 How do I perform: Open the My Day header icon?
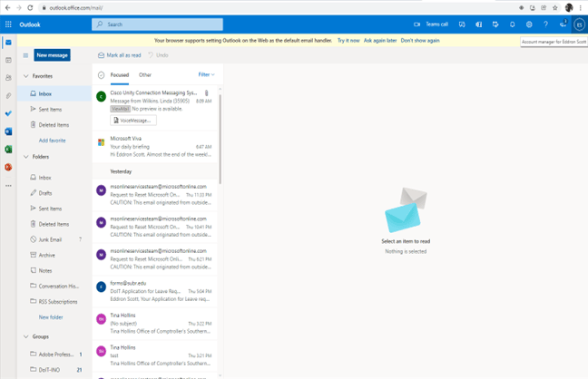coord(495,24)
